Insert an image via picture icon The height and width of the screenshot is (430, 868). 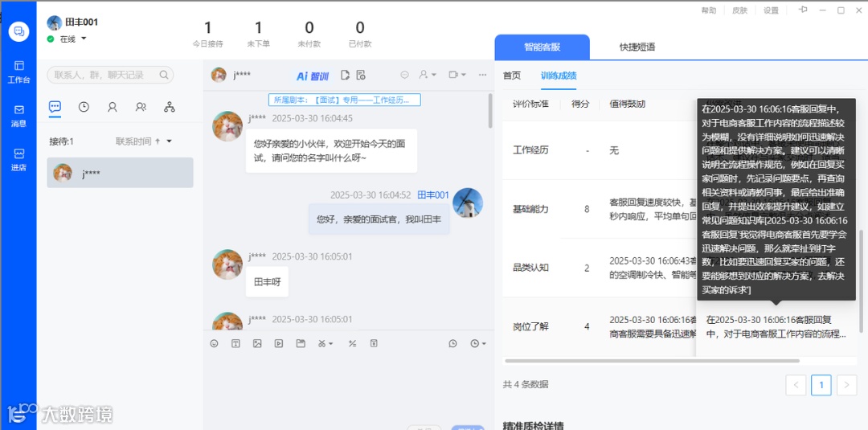pyautogui.click(x=257, y=344)
